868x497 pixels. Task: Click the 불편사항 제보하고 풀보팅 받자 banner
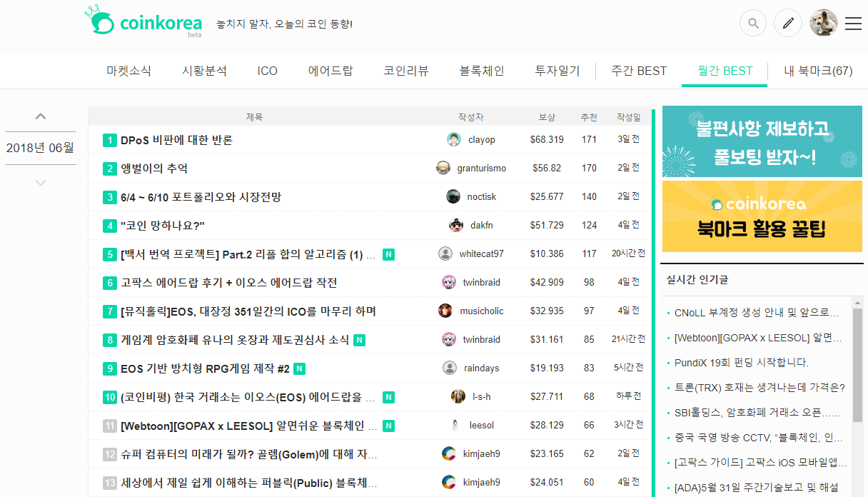762,141
